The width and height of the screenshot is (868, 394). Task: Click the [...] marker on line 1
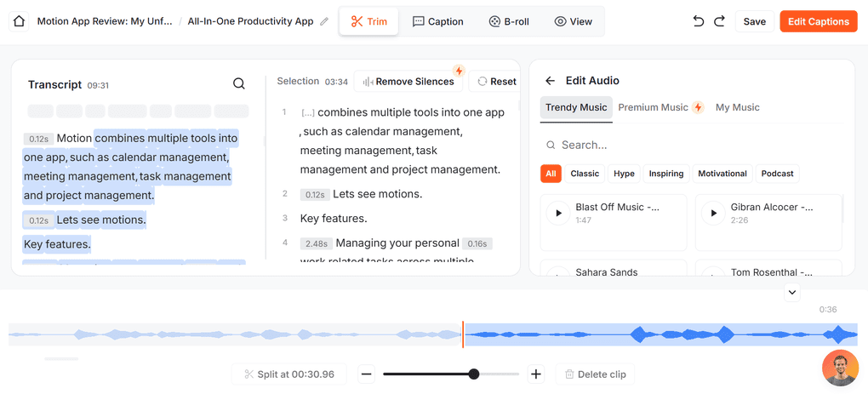308,113
